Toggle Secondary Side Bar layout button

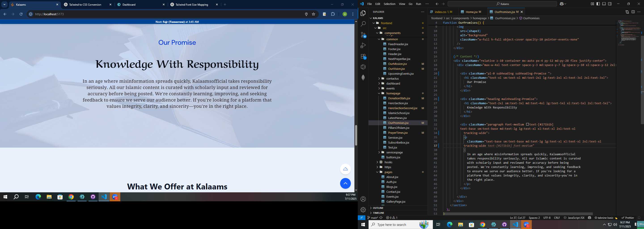tap(610, 4)
